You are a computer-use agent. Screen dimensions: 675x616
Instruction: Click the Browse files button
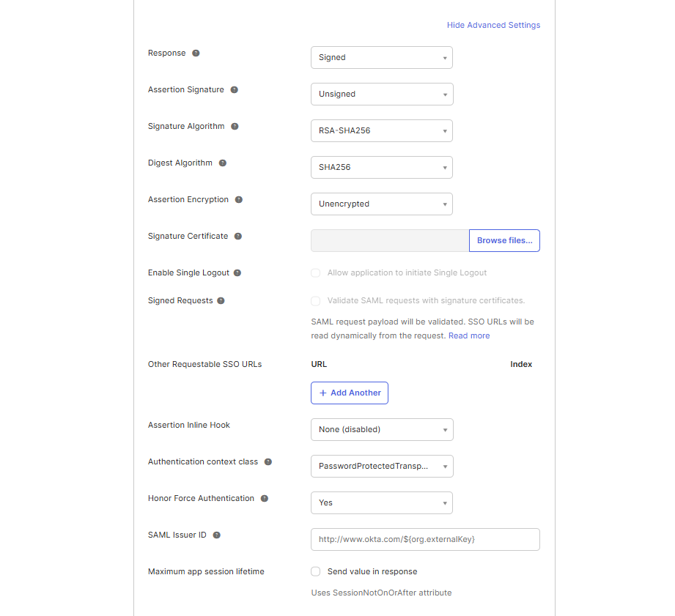pos(504,241)
